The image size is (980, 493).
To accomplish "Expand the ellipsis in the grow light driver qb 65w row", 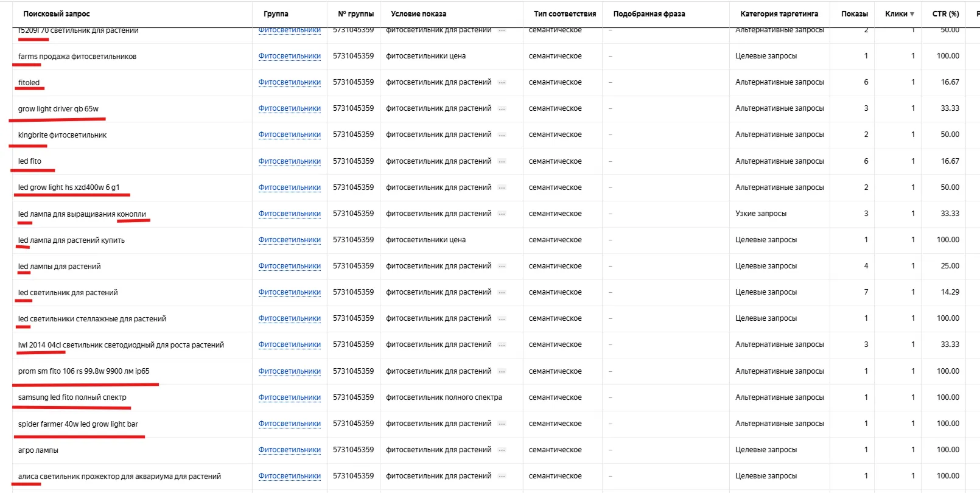I will (502, 108).
